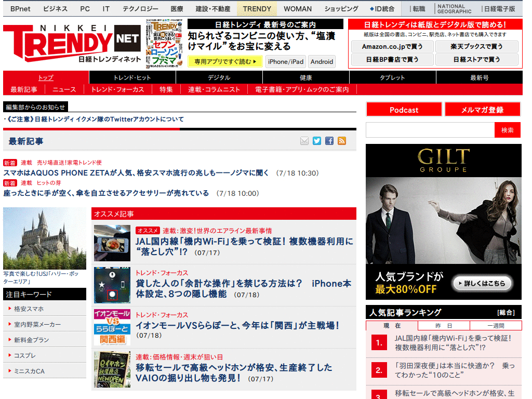Select keyword コスプレ
Screen dimensions: 532x399
(x=45, y=355)
